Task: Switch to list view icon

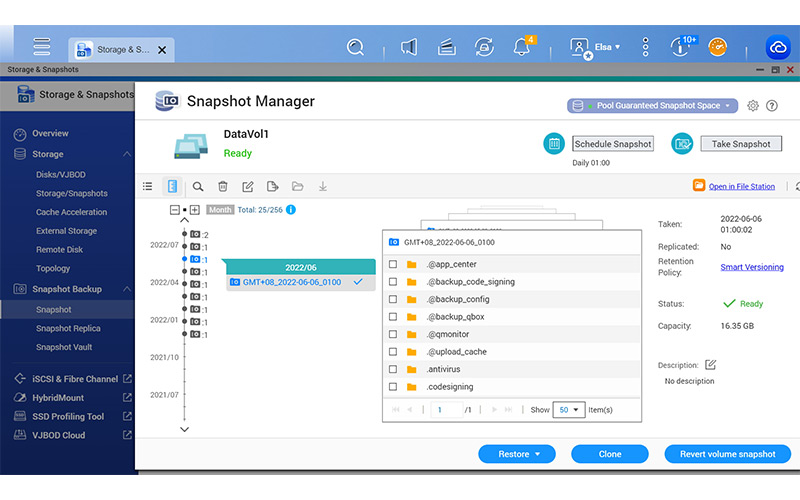Action: pos(147,186)
